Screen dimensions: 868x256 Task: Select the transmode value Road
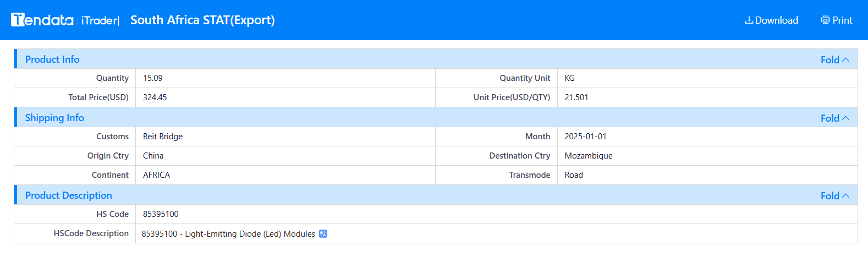coord(574,175)
